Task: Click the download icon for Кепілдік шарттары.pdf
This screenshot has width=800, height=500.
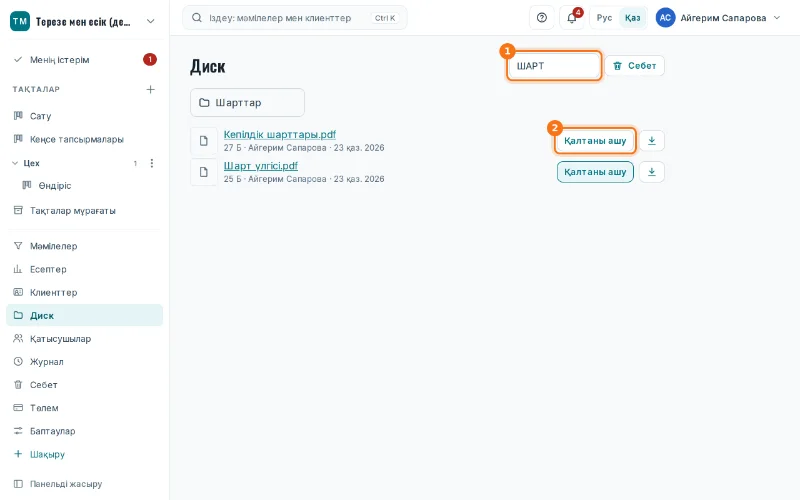Action: pos(652,141)
